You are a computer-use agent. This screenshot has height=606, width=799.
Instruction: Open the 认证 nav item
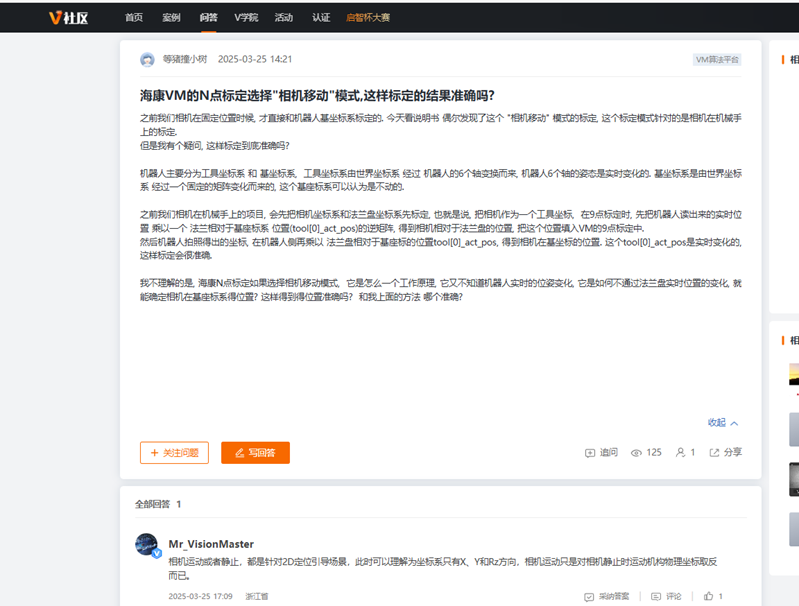[x=321, y=17]
